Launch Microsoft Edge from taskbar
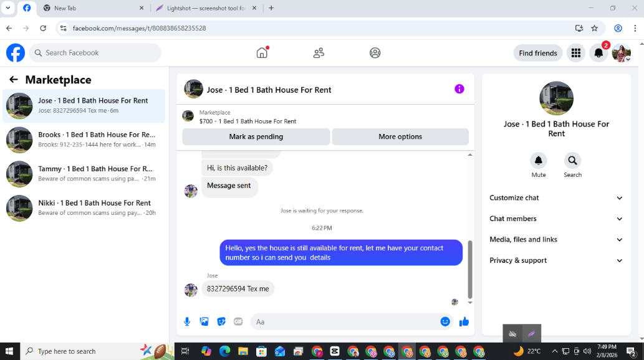The height and width of the screenshot is (360, 644). click(x=224, y=351)
